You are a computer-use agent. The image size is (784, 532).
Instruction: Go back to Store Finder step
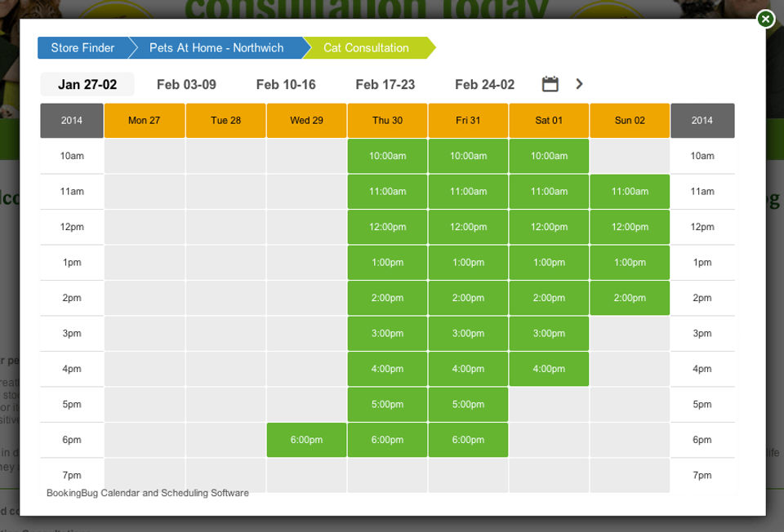coord(82,48)
